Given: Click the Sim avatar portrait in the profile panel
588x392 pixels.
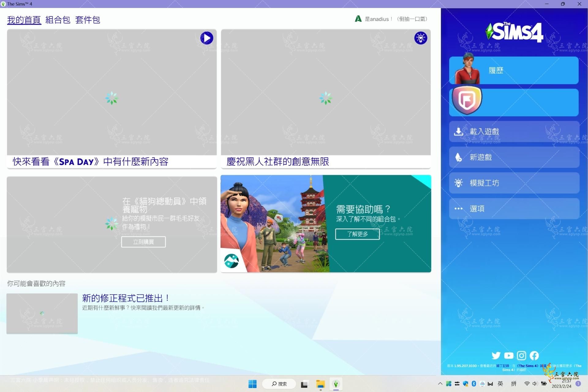Looking at the screenshot, I should point(467,69).
